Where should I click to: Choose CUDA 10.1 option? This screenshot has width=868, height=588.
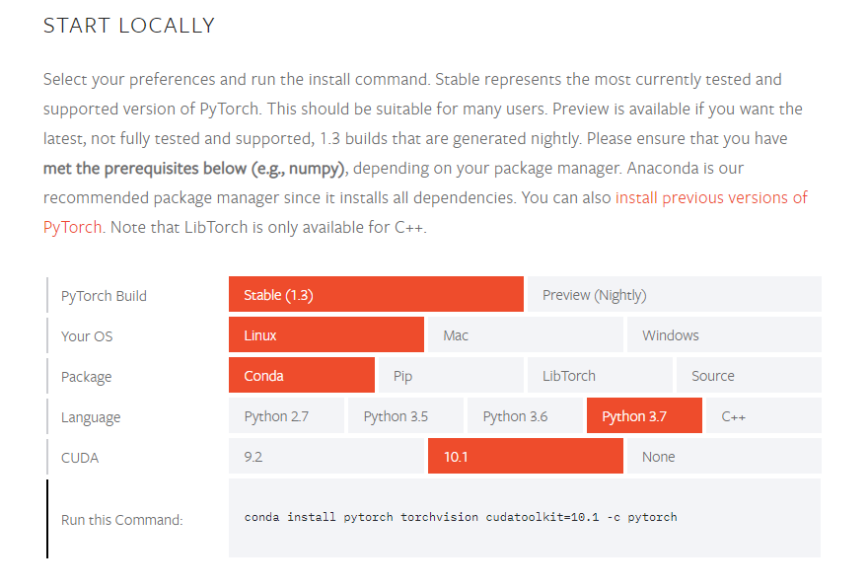click(526, 456)
